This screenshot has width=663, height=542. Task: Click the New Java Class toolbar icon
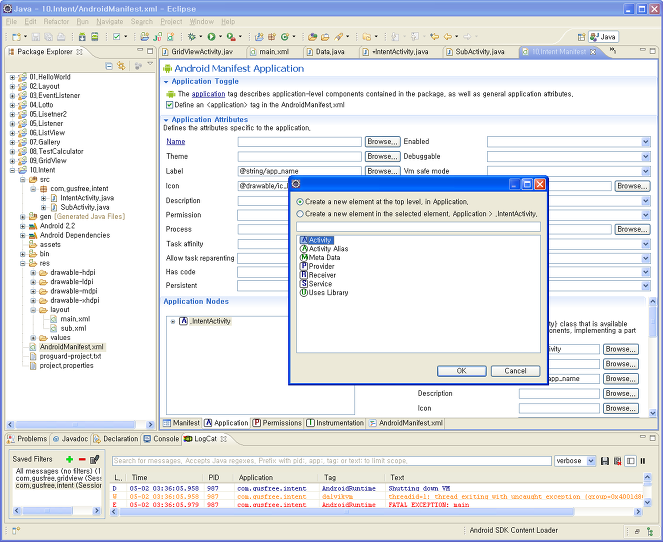(285, 37)
